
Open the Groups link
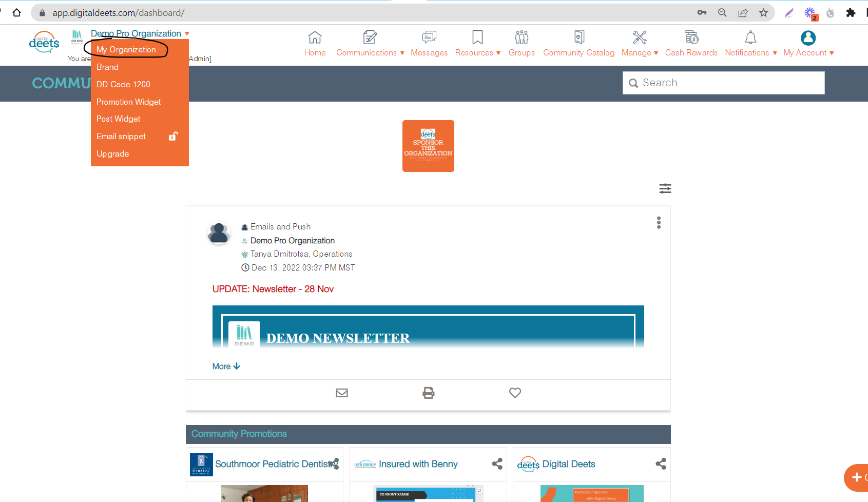click(x=522, y=53)
